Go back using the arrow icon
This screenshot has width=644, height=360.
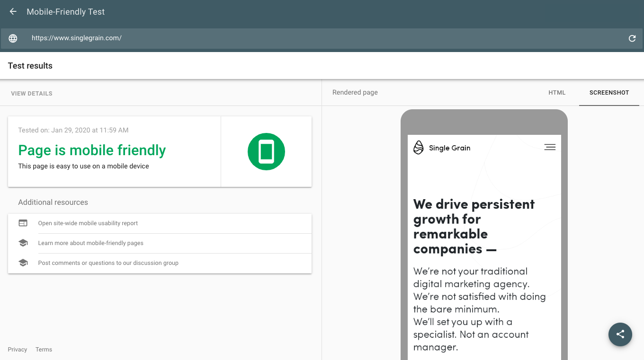click(13, 12)
